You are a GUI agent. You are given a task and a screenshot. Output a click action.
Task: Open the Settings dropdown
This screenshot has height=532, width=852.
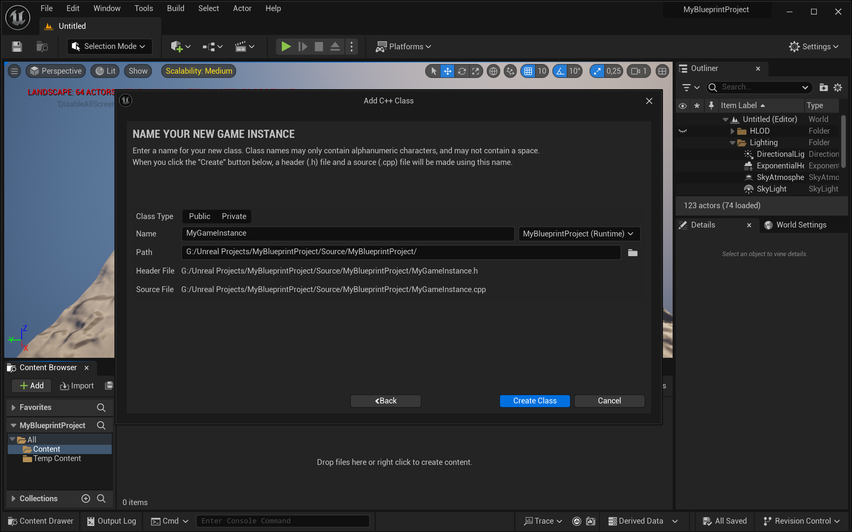[814, 47]
